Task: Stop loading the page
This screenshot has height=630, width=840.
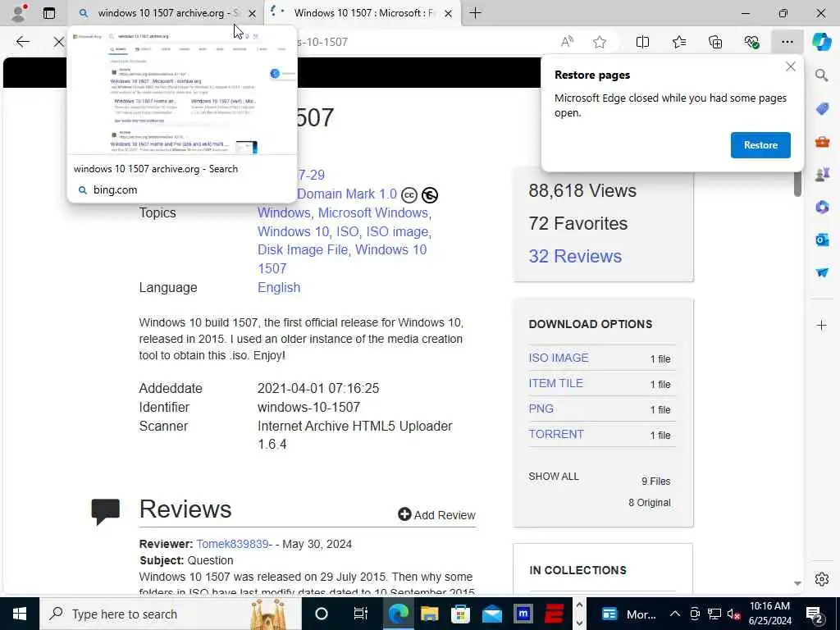Action: point(59,42)
